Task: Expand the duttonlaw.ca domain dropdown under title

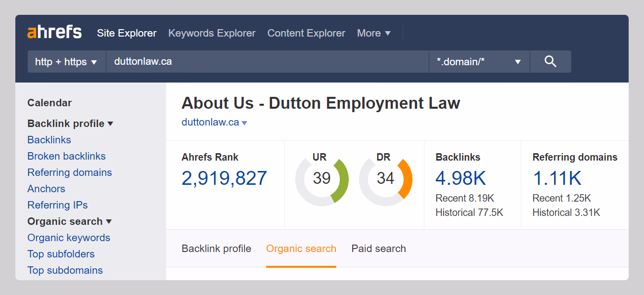Action: 214,123
